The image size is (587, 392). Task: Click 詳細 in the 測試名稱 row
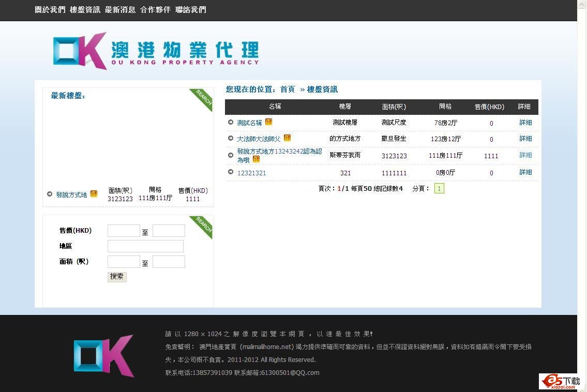click(525, 123)
